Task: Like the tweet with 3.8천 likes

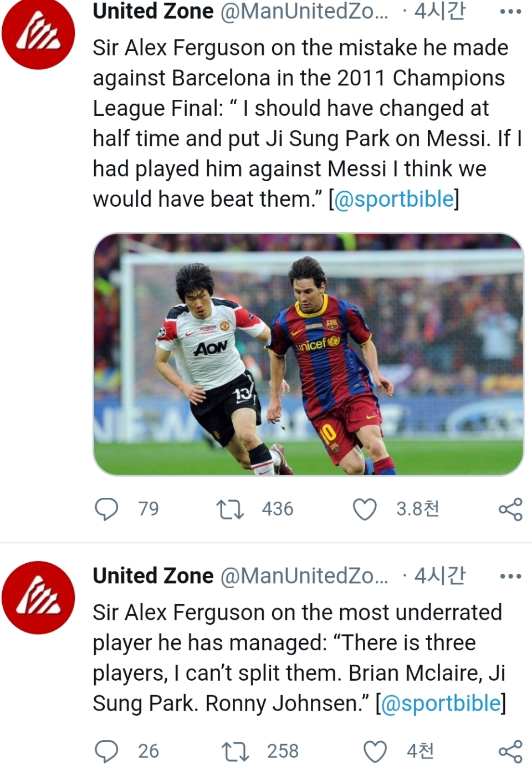Action: tap(365, 509)
